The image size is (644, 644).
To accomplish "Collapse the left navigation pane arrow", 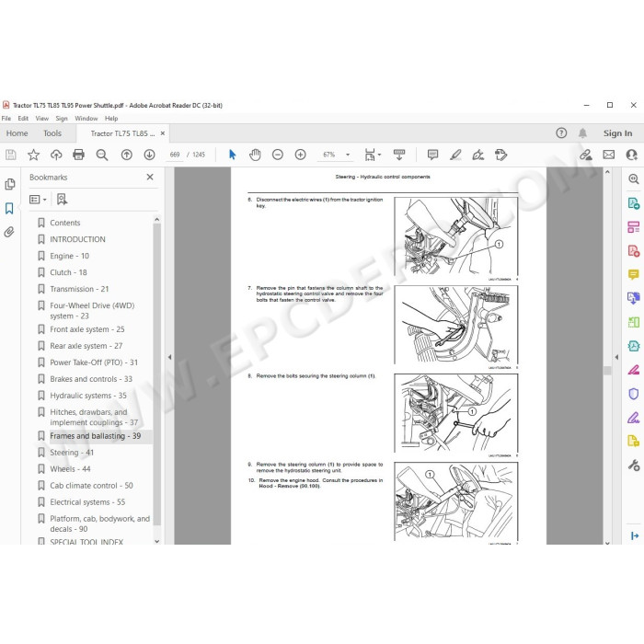I will [169, 357].
